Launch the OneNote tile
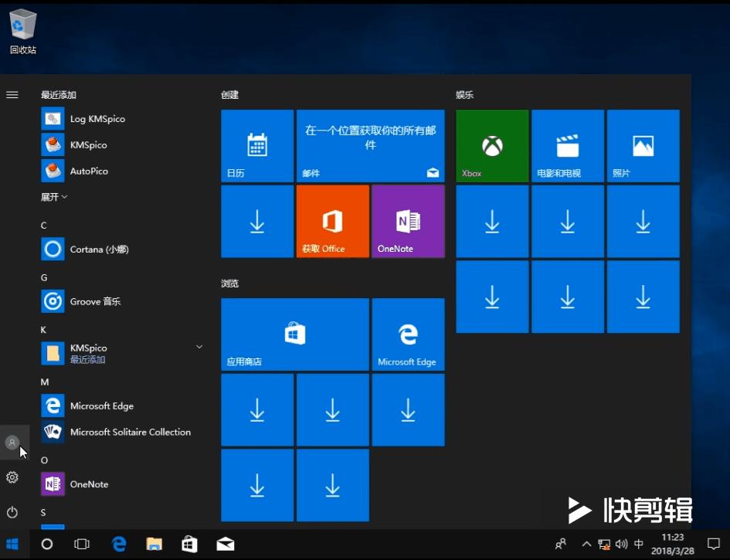 coord(408,221)
